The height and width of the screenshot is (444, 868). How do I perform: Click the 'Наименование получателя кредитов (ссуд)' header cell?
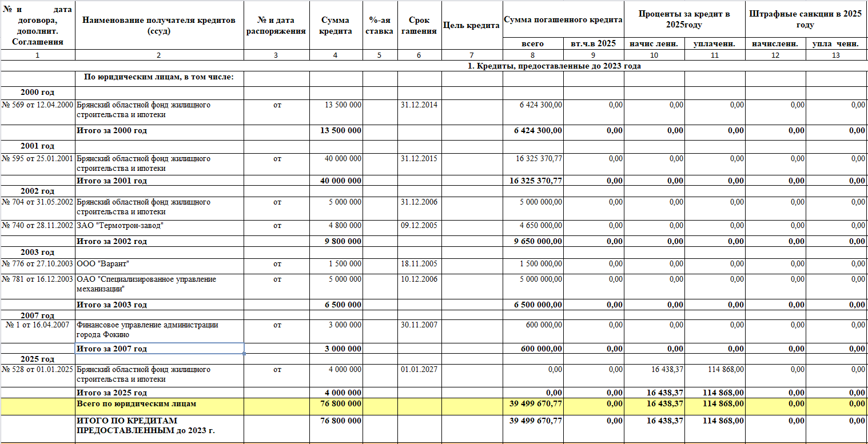click(159, 25)
